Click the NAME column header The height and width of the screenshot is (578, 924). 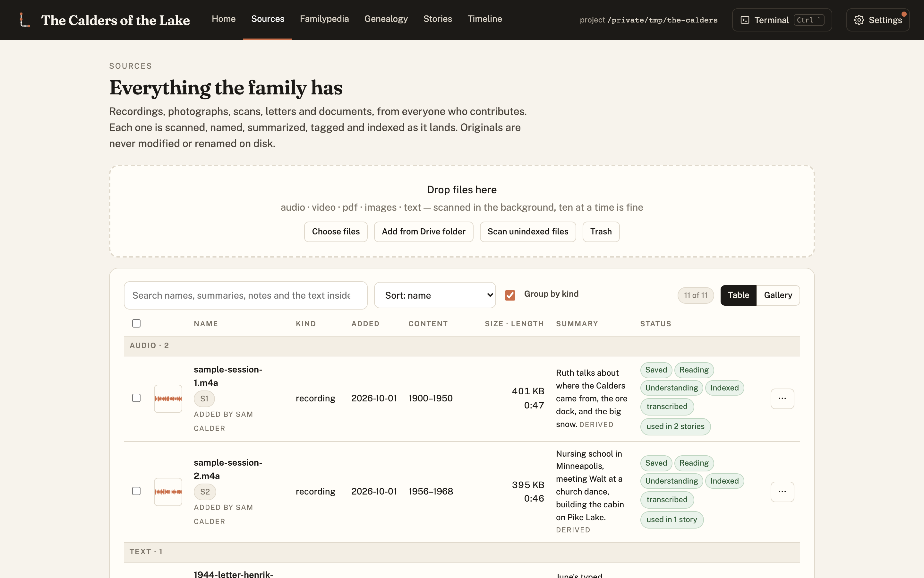[206, 324]
